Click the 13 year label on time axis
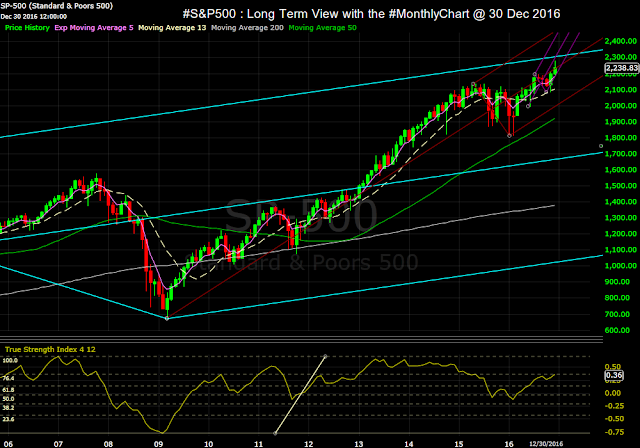Viewport: 640px width, 448px height. click(358, 444)
